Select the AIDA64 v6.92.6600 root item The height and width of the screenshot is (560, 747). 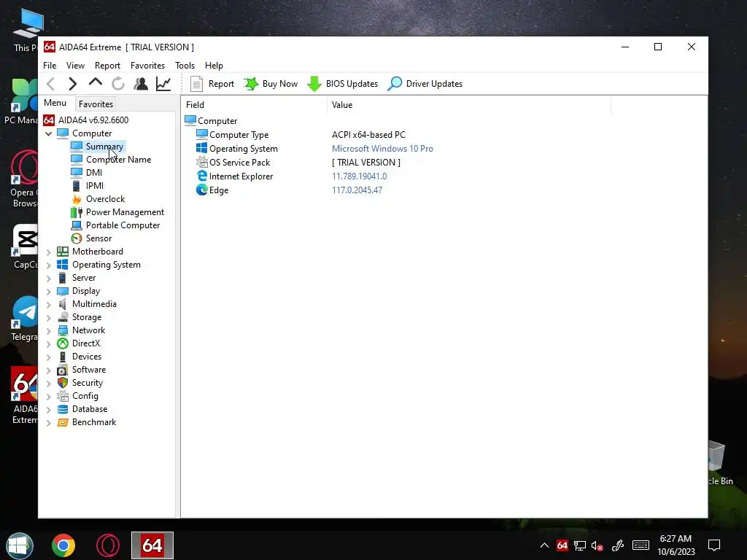(86, 120)
